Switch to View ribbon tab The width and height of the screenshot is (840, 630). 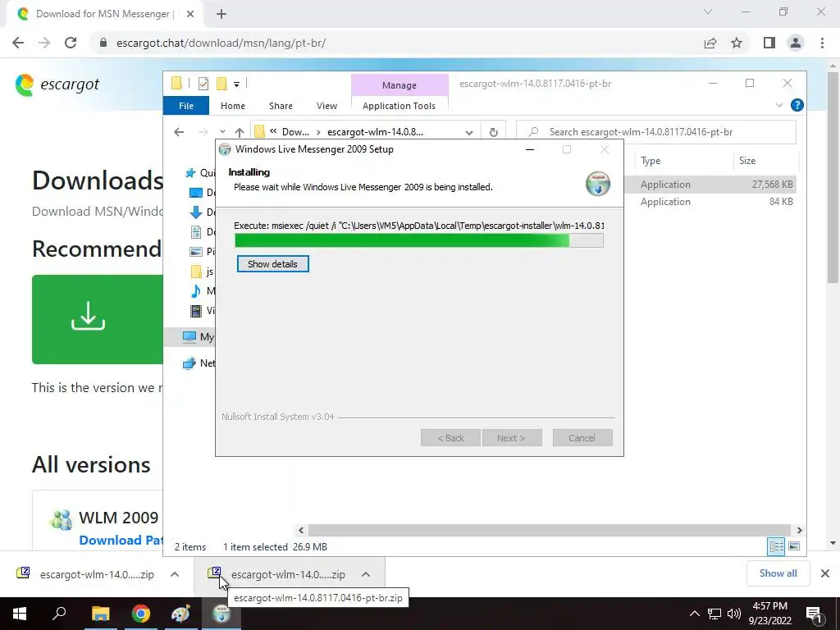[x=326, y=106]
